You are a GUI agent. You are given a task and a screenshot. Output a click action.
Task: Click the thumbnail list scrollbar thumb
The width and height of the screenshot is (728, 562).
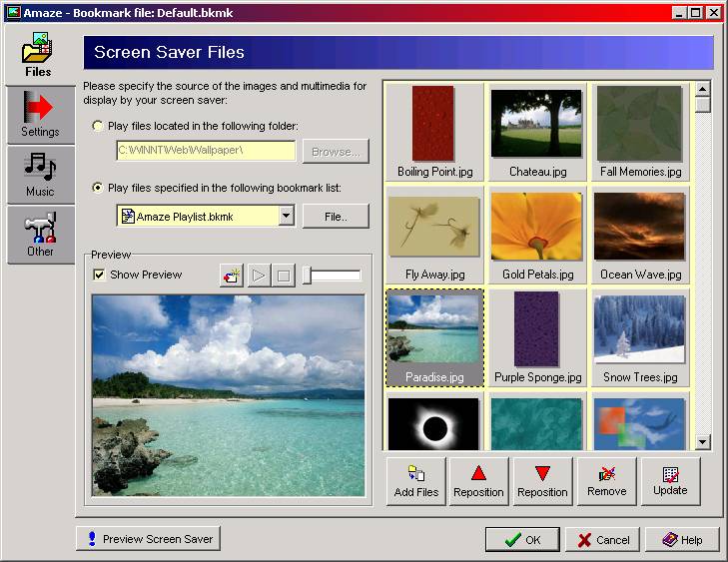(702, 104)
